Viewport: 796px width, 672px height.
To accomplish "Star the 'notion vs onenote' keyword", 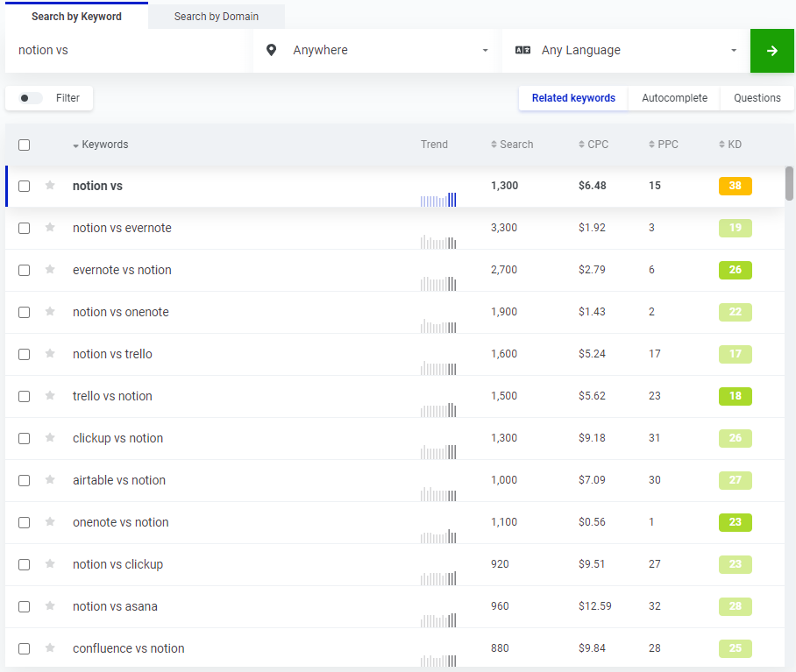I will 50,312.
